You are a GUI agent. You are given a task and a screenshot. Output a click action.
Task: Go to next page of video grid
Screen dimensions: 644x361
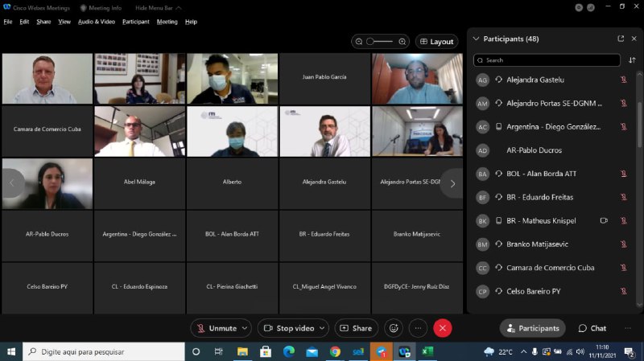click(452, 183)
